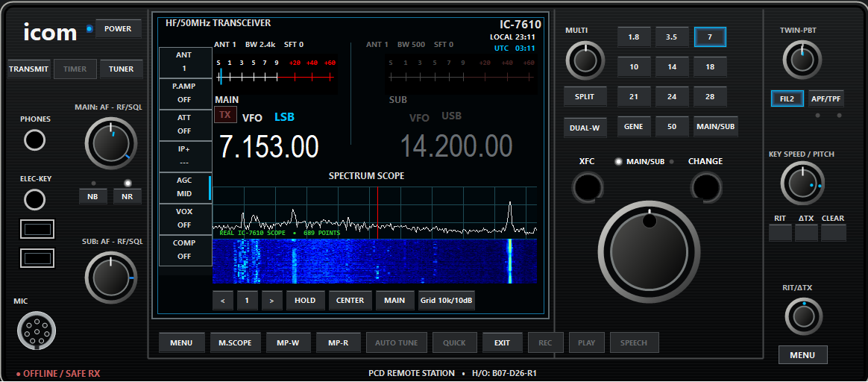Viewport: 868px width, 382px height.
Task: Click the waterfall display
Action: 375,261
